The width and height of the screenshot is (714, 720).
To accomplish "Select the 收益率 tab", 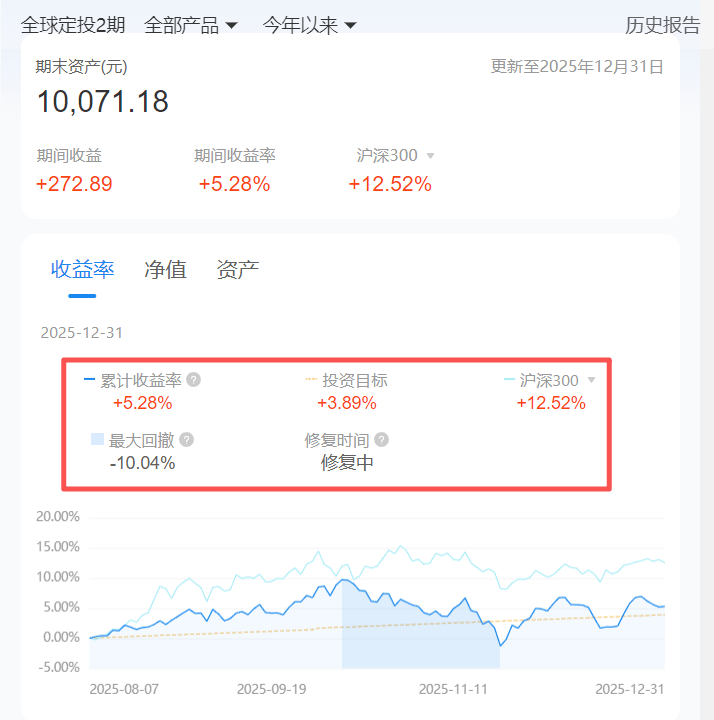I will click(82, 269).
